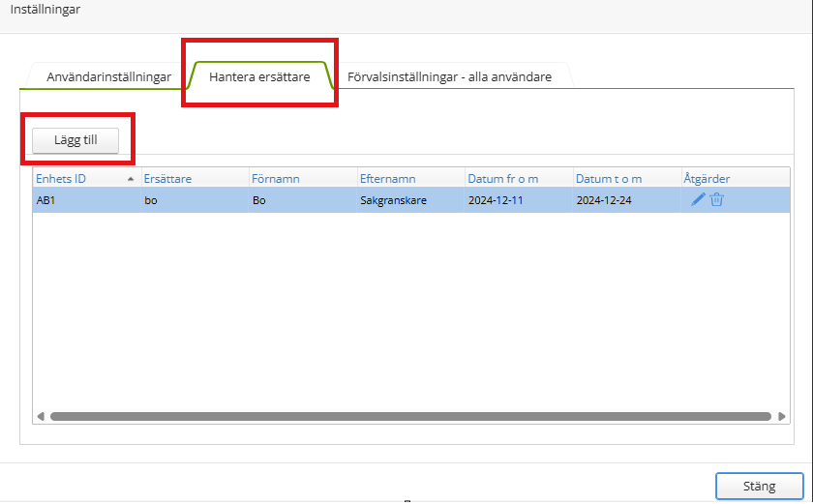Click the horizontal scrollbar thumb
The height and width of the screenshot is (504, 813).
point(410,417)
